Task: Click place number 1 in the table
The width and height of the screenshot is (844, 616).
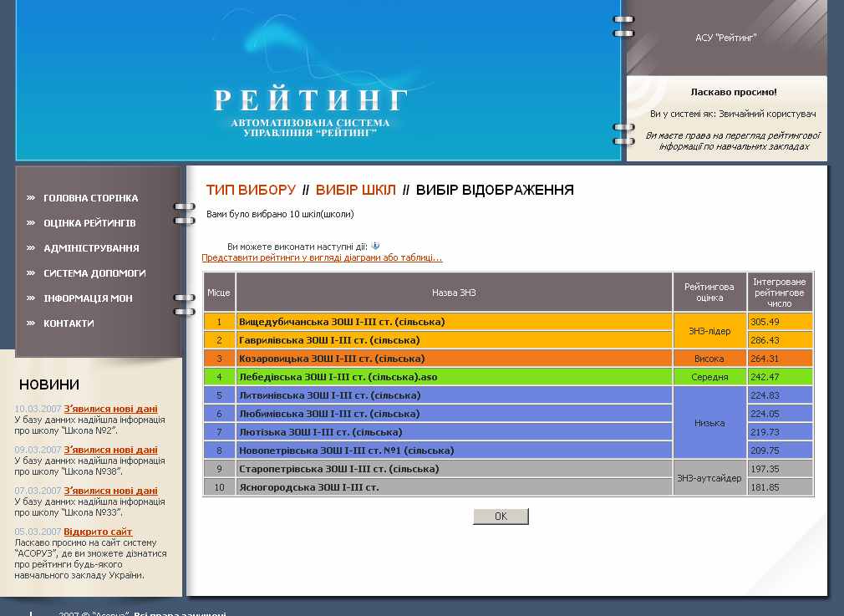Action: coord(219,322)
